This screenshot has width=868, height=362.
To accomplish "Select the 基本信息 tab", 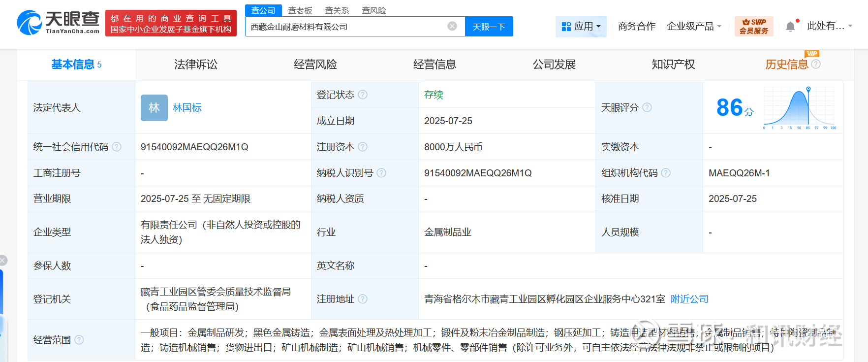I will tap(76, 65).
